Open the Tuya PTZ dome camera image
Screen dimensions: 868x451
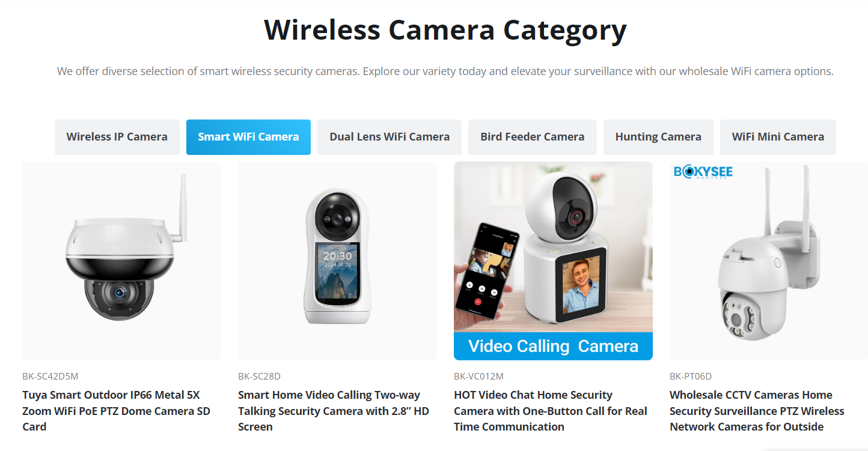121,261
